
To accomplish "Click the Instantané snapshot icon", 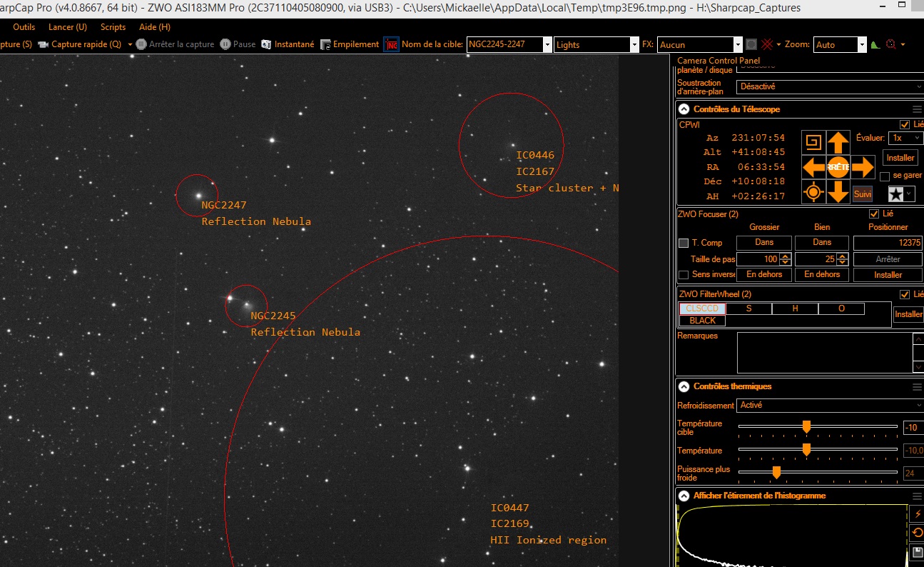I will click(267, 44).
